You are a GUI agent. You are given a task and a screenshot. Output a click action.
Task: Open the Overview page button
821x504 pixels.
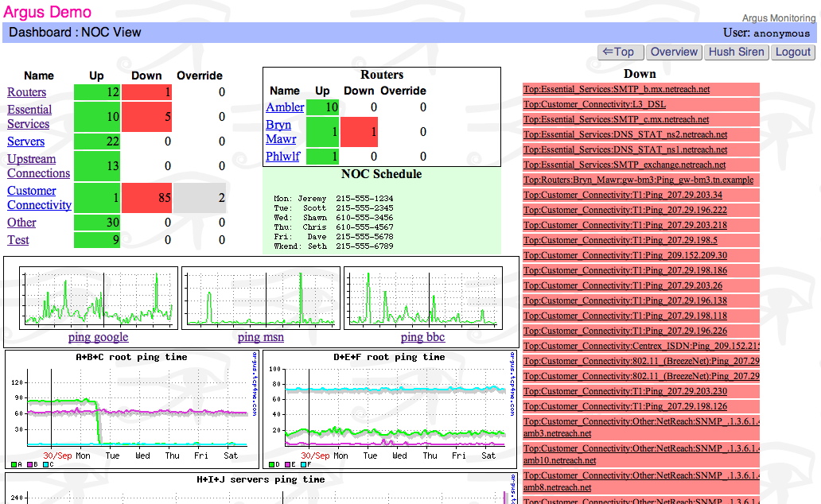pyautogui.click(x=673, y=52)
